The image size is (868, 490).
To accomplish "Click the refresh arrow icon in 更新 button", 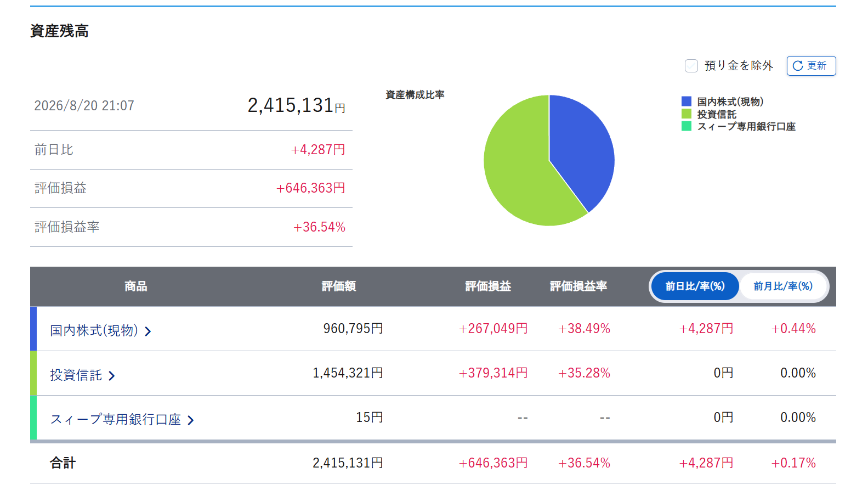I will point(798,66).
